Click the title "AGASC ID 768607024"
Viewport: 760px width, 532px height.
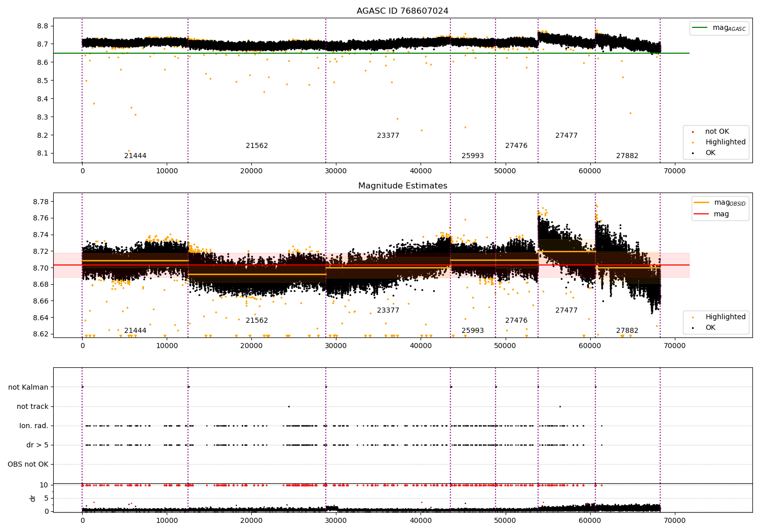(402, 11)
